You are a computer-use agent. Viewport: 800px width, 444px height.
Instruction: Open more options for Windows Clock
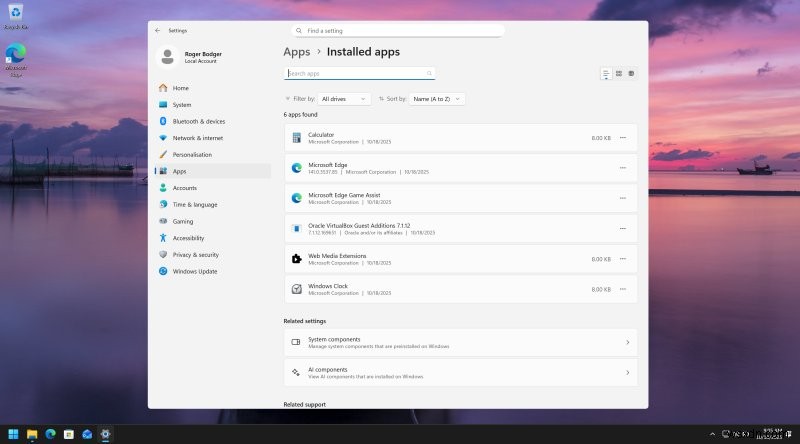click(623, 289)
